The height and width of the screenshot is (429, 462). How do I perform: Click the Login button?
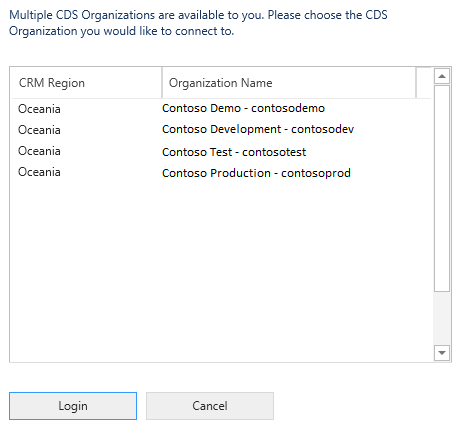coord(73,406)
